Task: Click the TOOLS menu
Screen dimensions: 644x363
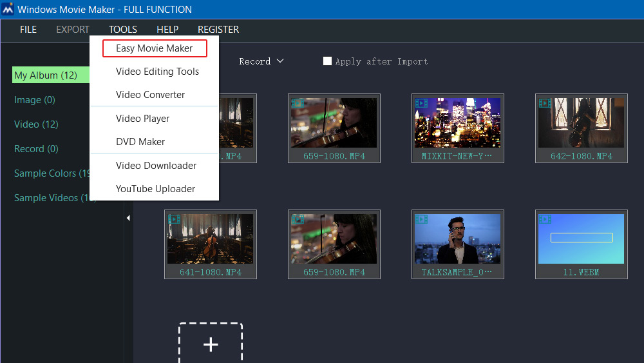Action: [123, 30]
